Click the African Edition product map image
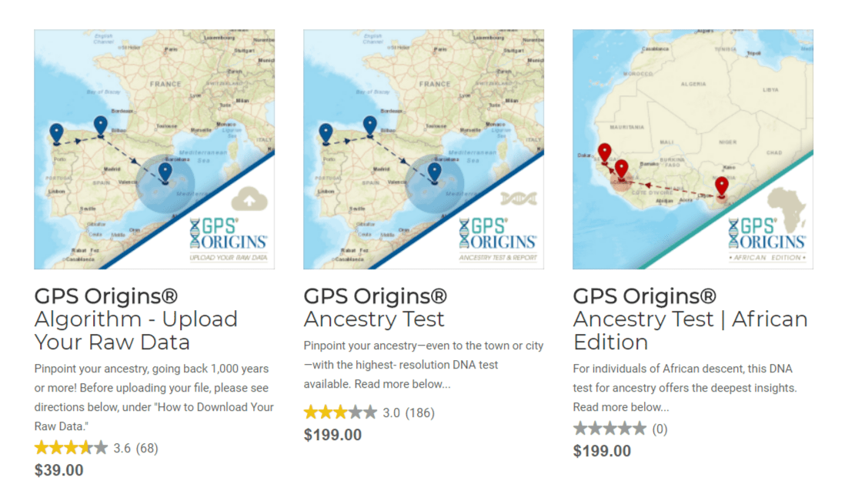The height and width of the screenshot is (504, 858). [693, 149]
